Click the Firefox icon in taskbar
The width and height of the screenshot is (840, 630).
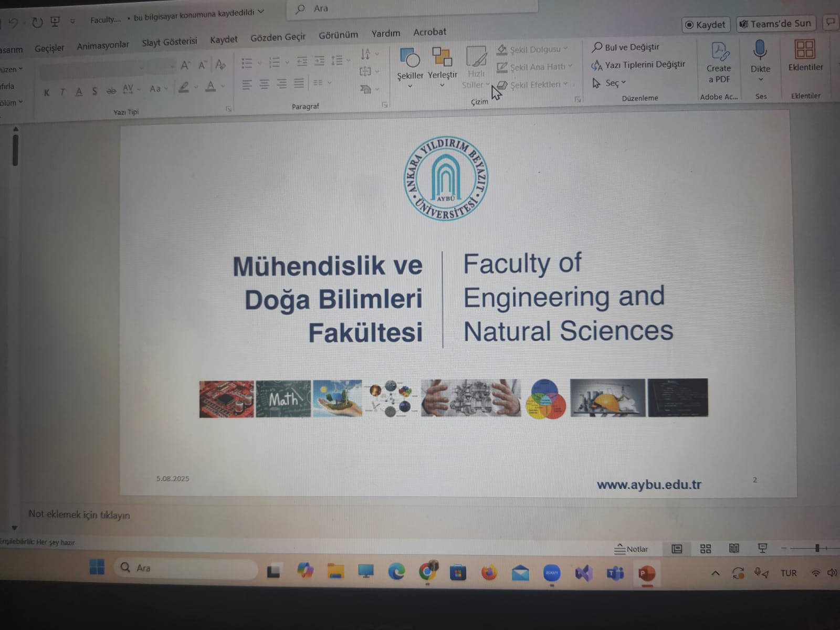489,573
